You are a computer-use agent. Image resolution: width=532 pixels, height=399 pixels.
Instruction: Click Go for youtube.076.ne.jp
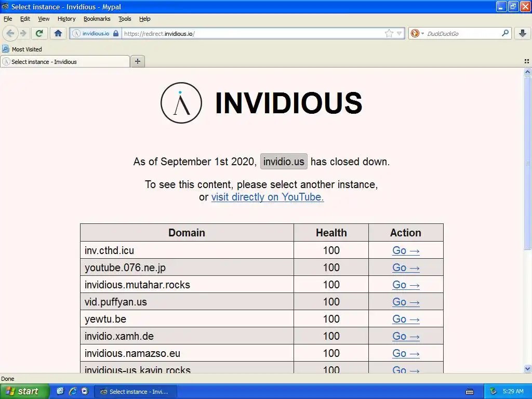pyautogui.click(x=406, y=268)
